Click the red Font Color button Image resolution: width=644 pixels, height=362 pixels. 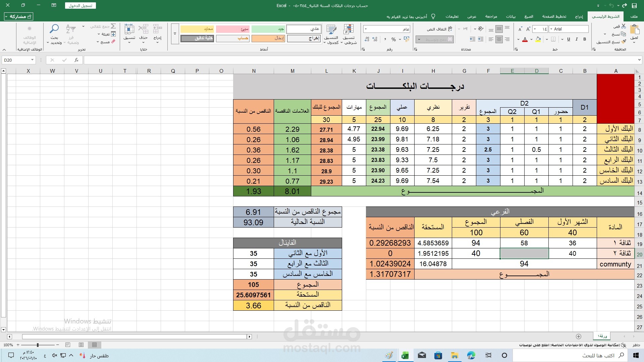(525, 39)
